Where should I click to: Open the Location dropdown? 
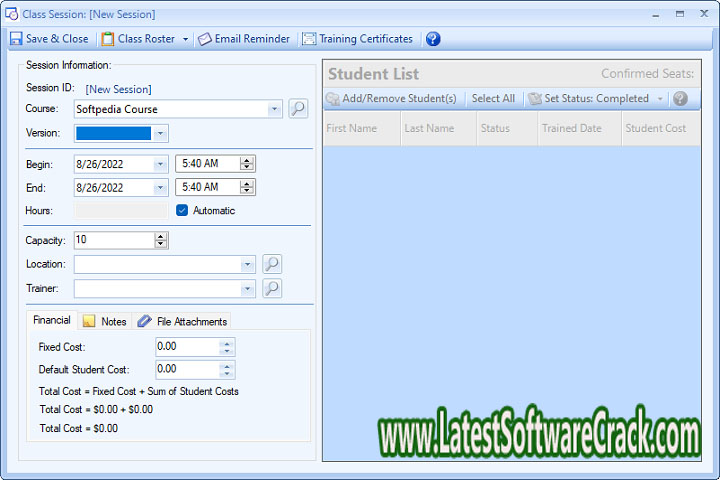point(247,265)
